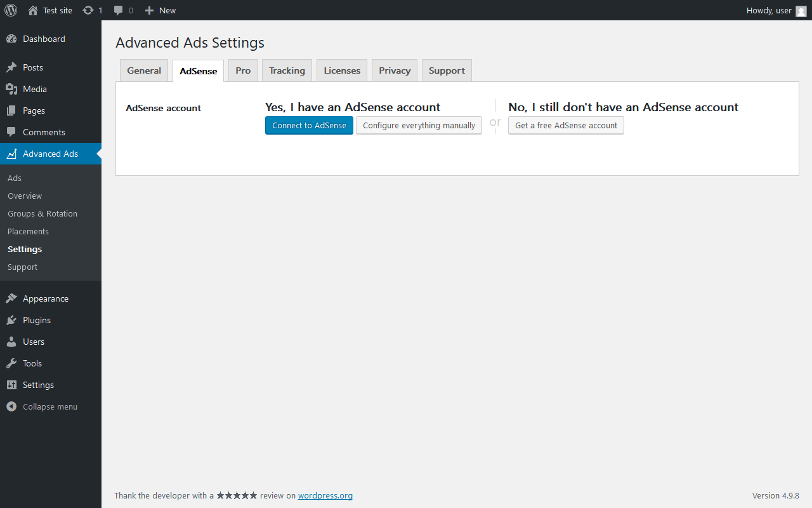
Task: Open Tools menu item
Action: pos(51,363)
